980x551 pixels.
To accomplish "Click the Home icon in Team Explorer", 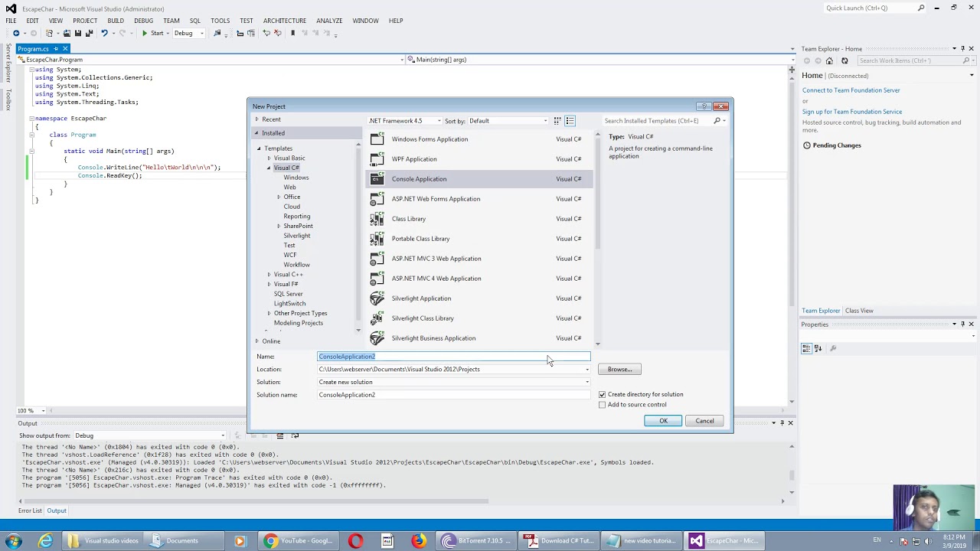I will click(x=829, y=60).
